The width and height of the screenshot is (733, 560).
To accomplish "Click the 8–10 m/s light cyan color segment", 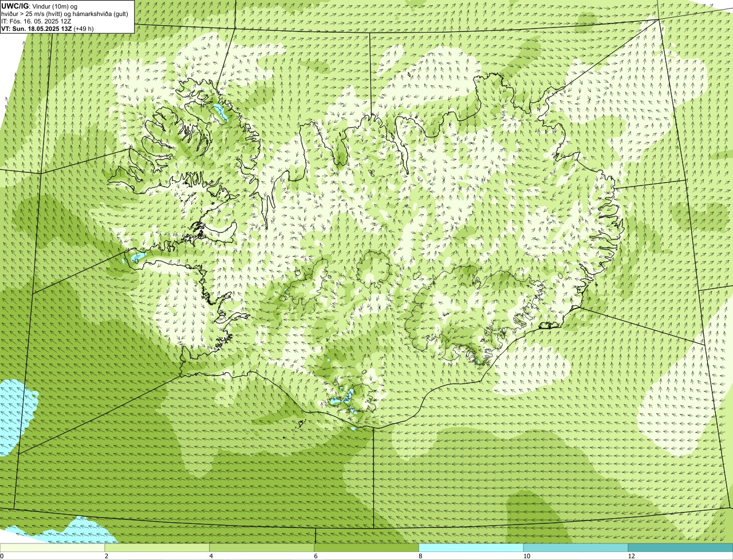I will click(472, 547).
